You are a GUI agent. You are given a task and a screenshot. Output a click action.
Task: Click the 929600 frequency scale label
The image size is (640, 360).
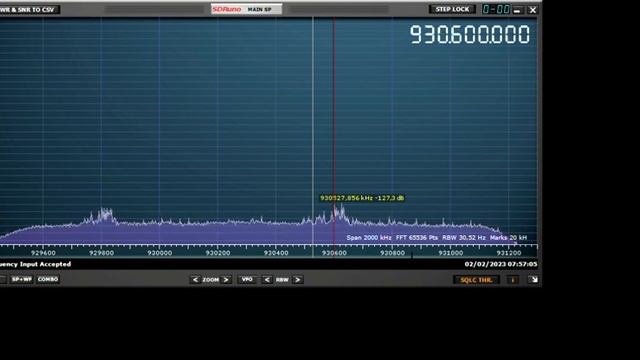43,253
